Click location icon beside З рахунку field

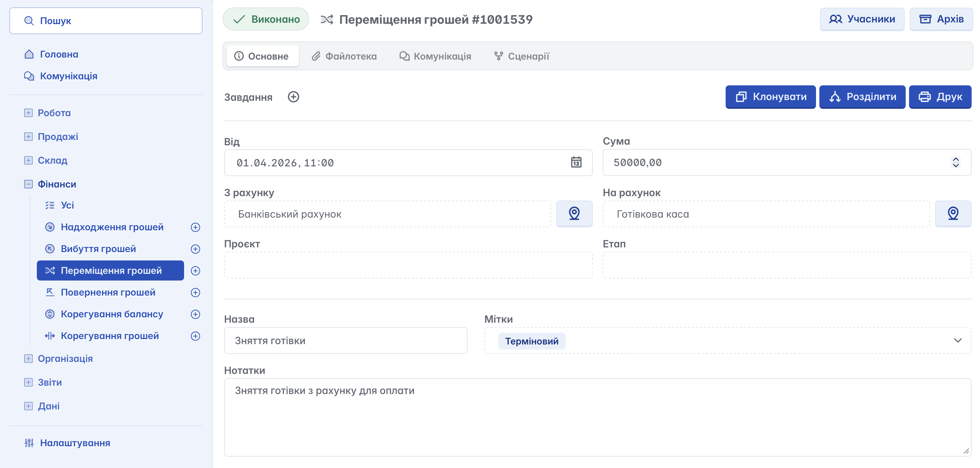(x=574, y=214)
